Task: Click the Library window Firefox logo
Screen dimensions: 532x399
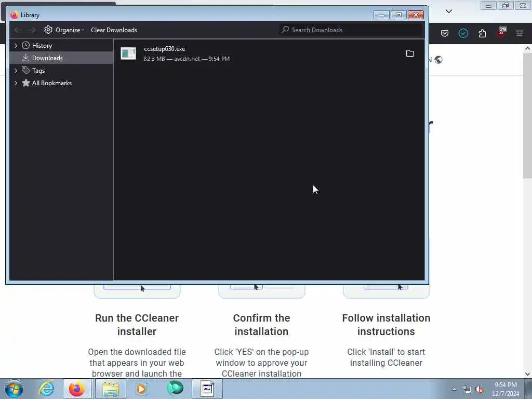Action: coord(14,15)
